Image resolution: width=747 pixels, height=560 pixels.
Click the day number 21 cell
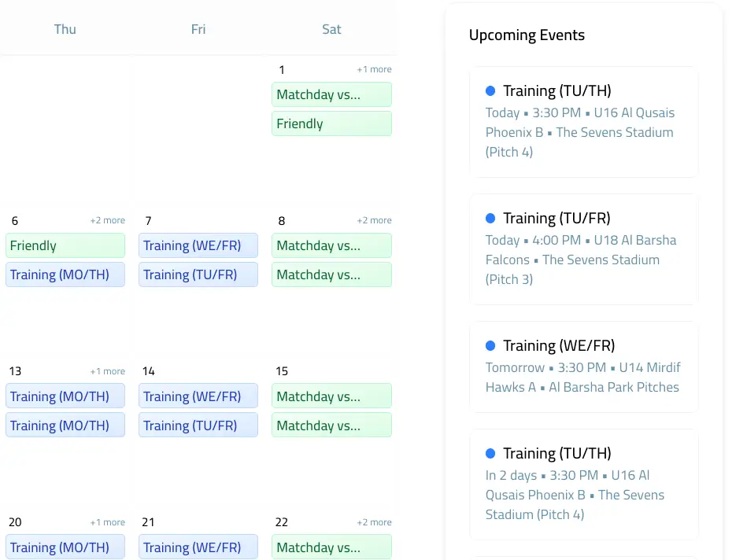tap(148, 521)
